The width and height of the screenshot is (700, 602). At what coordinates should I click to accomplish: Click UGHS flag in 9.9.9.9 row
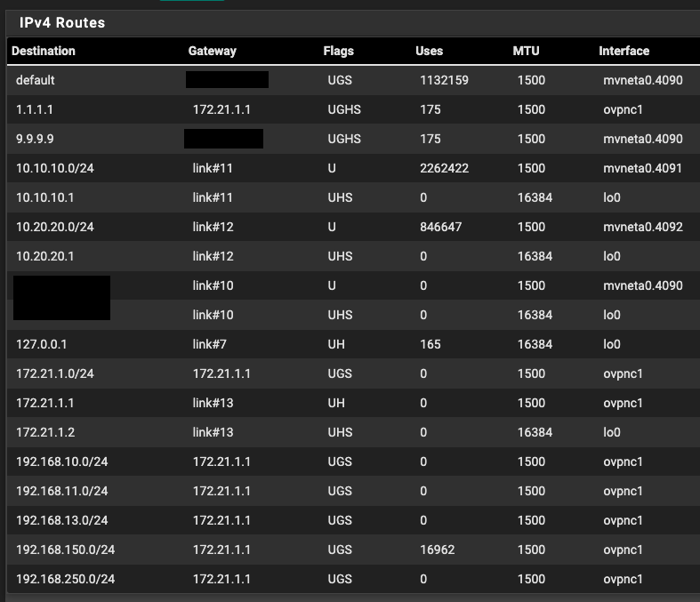coord(344,139)
